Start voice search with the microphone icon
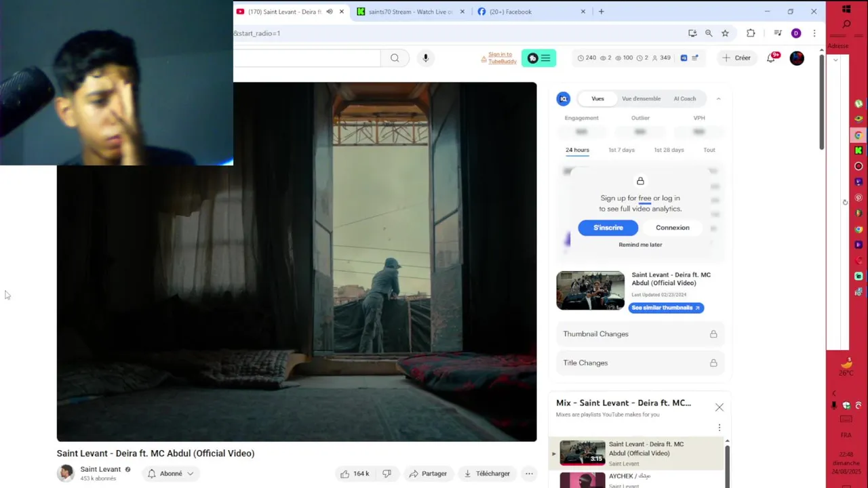 click(x=426, y=58)
